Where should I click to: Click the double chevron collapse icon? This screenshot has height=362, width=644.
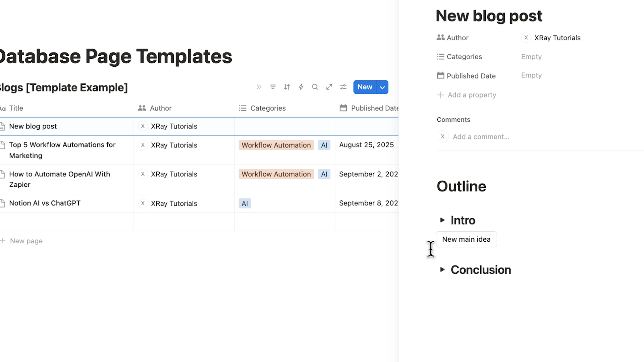click(259, 87)
